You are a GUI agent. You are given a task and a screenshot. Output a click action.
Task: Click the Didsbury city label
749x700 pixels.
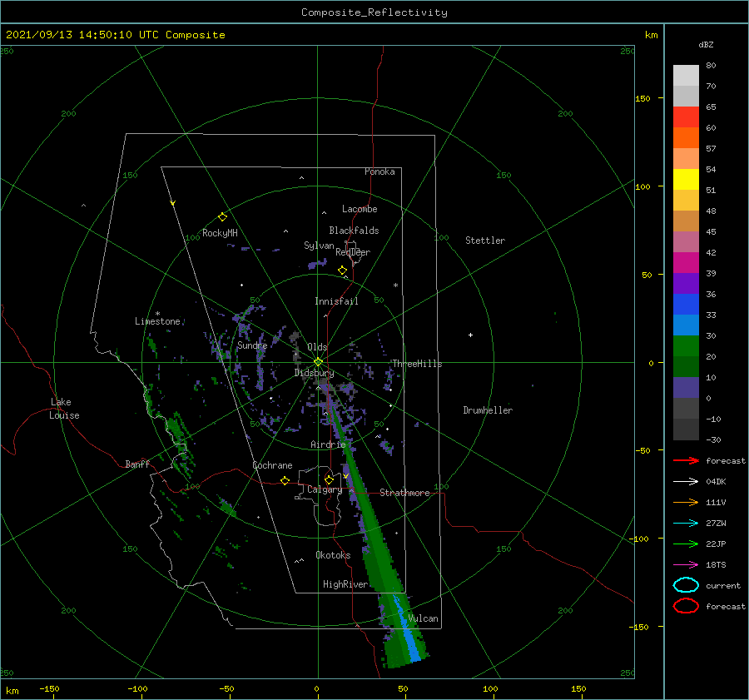(315, 373)
